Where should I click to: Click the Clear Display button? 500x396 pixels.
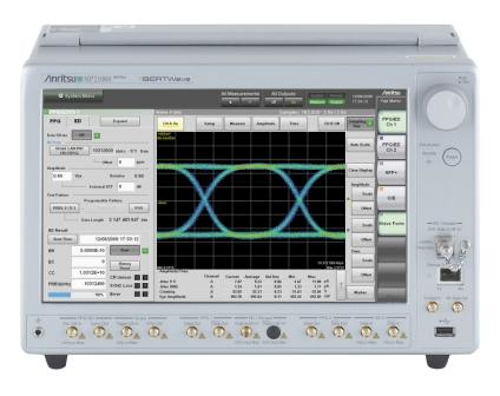tap(360, 170)
